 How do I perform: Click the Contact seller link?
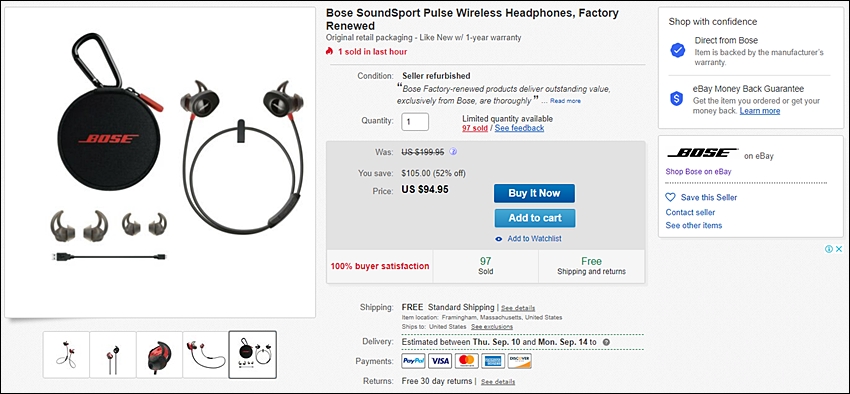690,212
